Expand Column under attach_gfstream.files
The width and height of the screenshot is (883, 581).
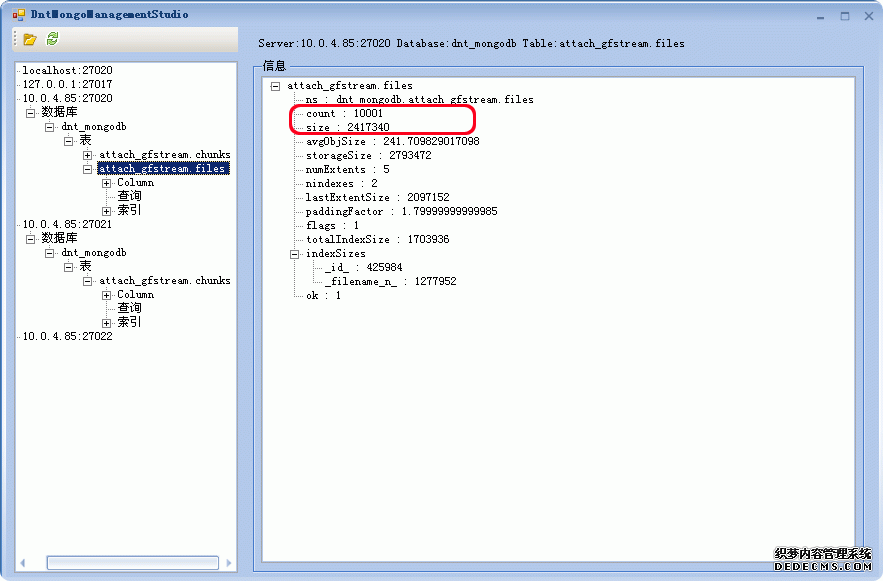107,183
